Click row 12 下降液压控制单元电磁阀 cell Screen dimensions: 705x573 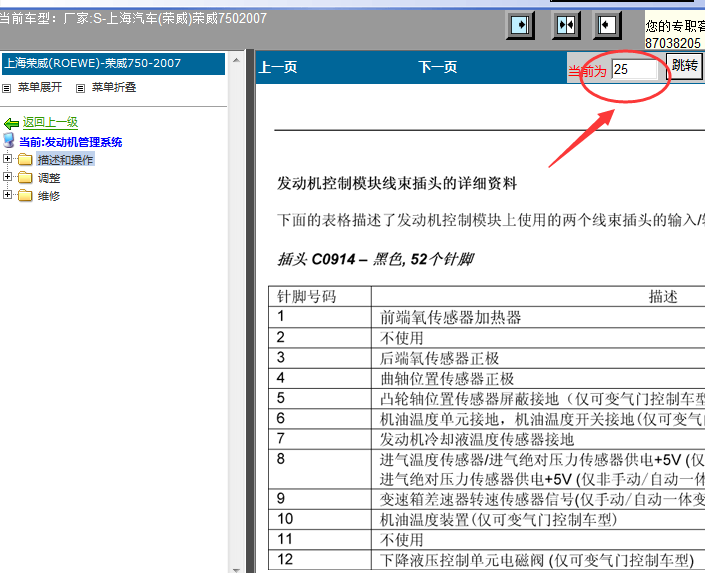point(537,560)
